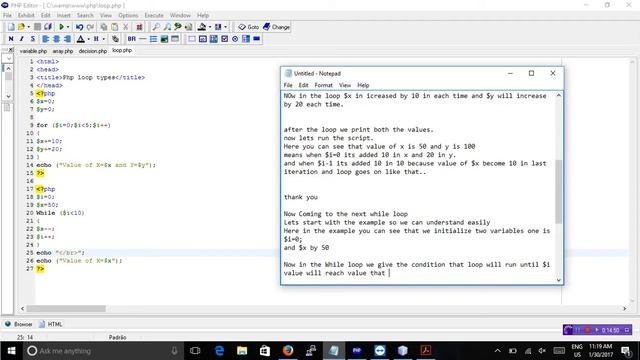This screenshot has height=360, width=640.
Task: Click the Align Center icon
Action: tap(56, 39)
